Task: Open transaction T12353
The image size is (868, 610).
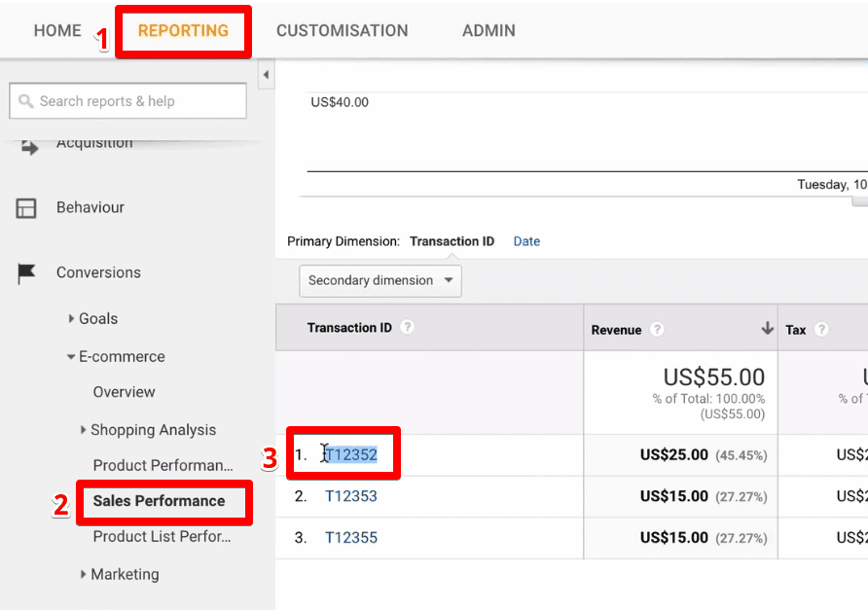Action: 351,496
